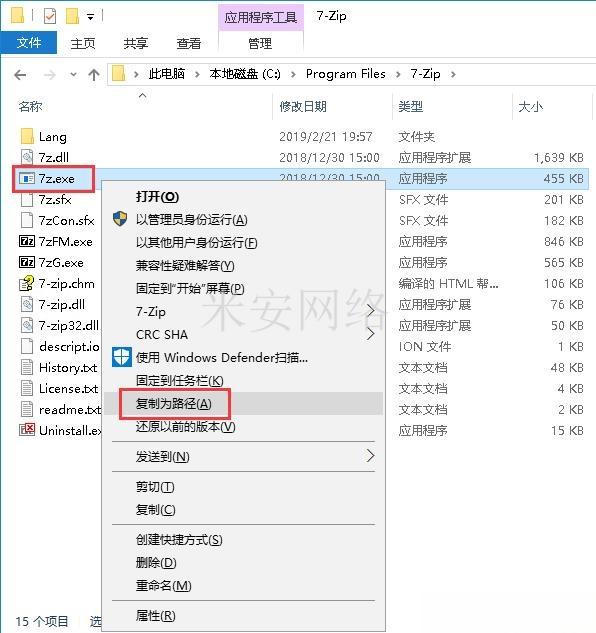Expand the CRC SHA submenu
Image resolution: width=596 pixels, height=633 pixels.
[370, 334]
